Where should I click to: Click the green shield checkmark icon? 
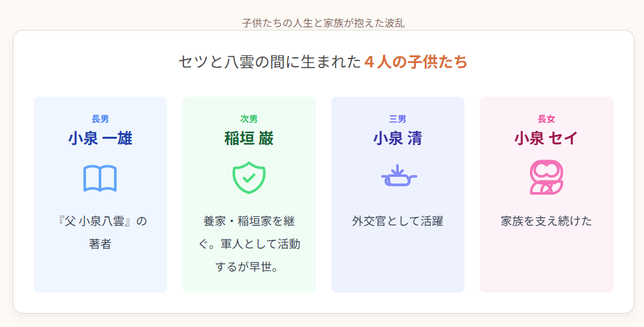click(248, 177)
